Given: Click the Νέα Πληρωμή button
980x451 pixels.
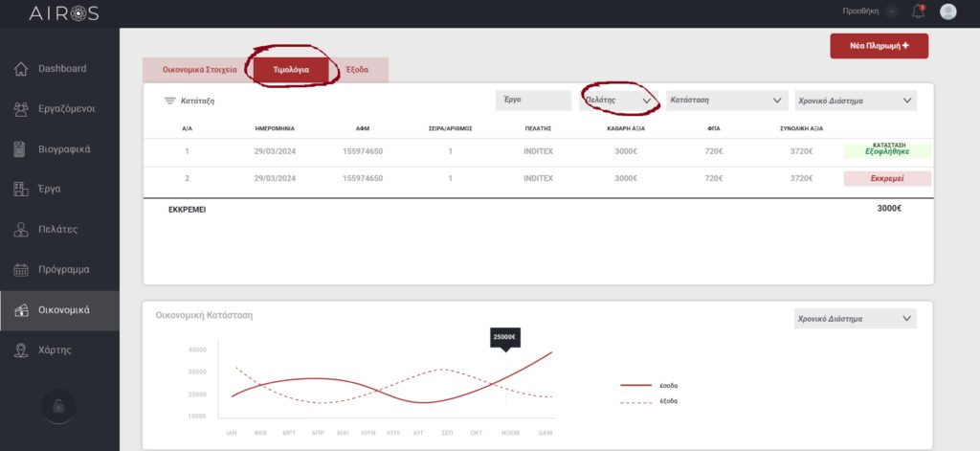Looking at the screenshot, I should pyautogui.click(x=879, y=46).
